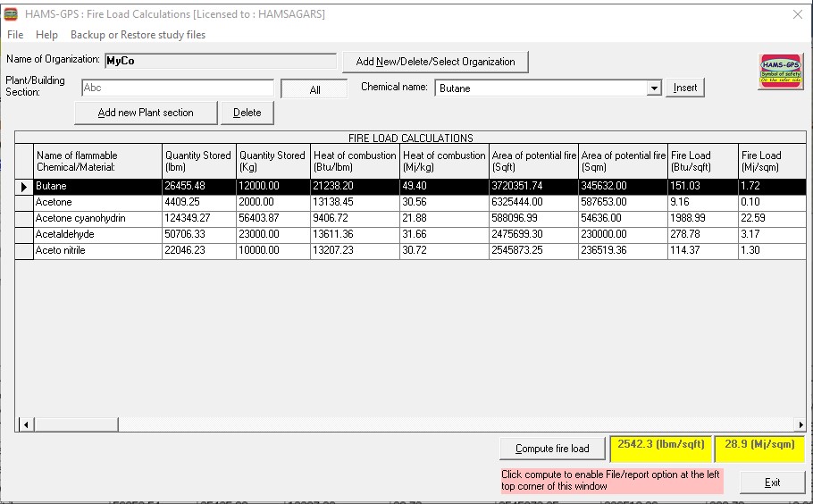Click Add New/Delete/Select Organization button

(436, 62)
